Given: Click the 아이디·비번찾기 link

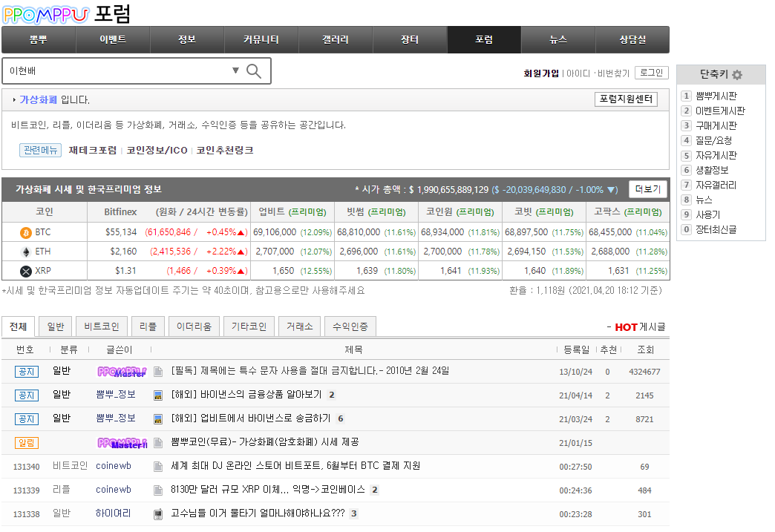Looking at the screenshot, I should (x=598, y=73).
